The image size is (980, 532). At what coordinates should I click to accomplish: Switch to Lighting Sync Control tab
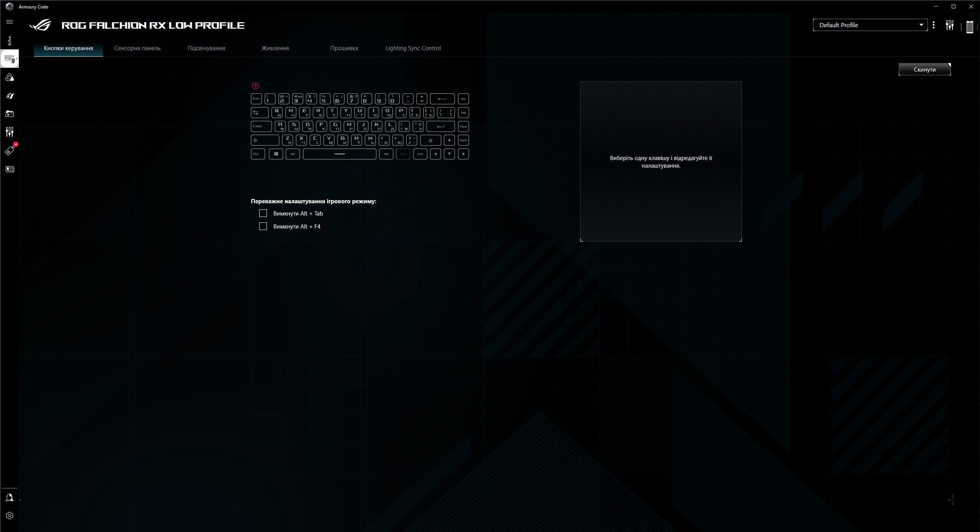[x=413, y=48]
